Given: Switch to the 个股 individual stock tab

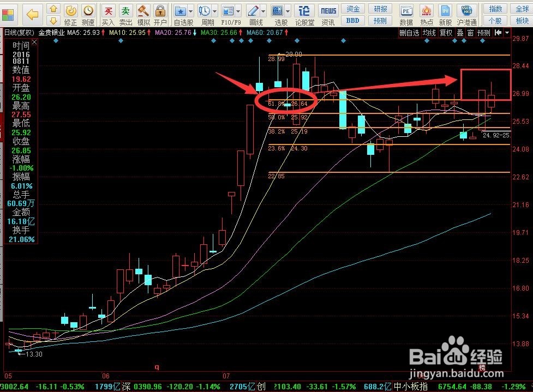Looking at the screenshot, I should point(495,21).
